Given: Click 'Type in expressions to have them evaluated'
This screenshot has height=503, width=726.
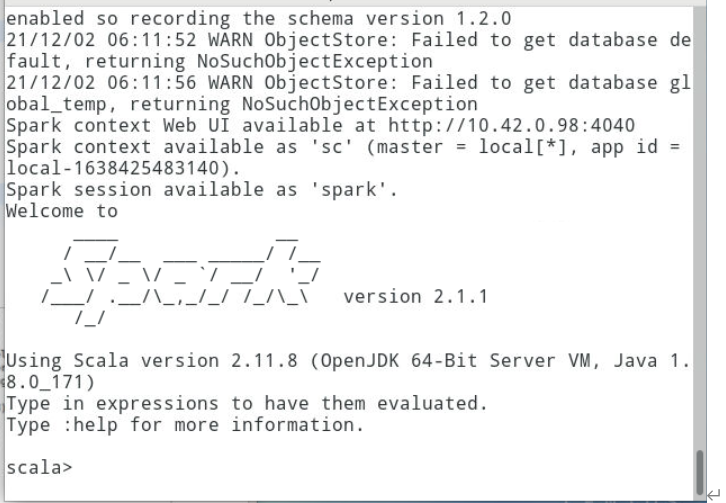Looking at the screenshot, I should [x=246, y=403].
